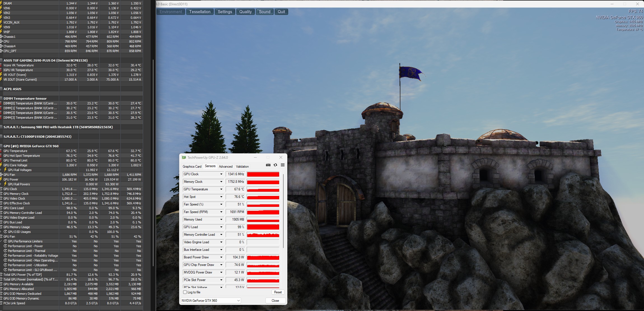Open PCIe Slot Power sensor dropdown
The width and height of the screenshot is (644, 311).
(x=221, y=280)
